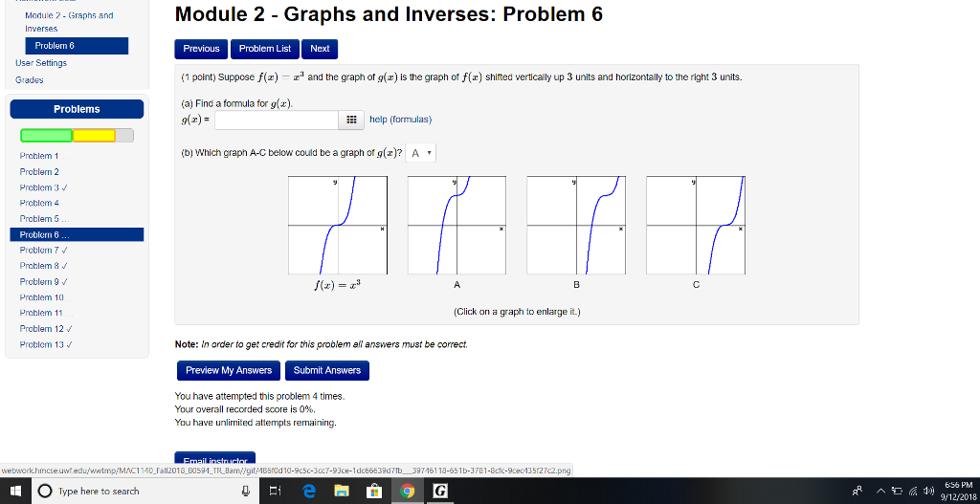
Task: Click Submit Answers
Action: pos(327,370)
